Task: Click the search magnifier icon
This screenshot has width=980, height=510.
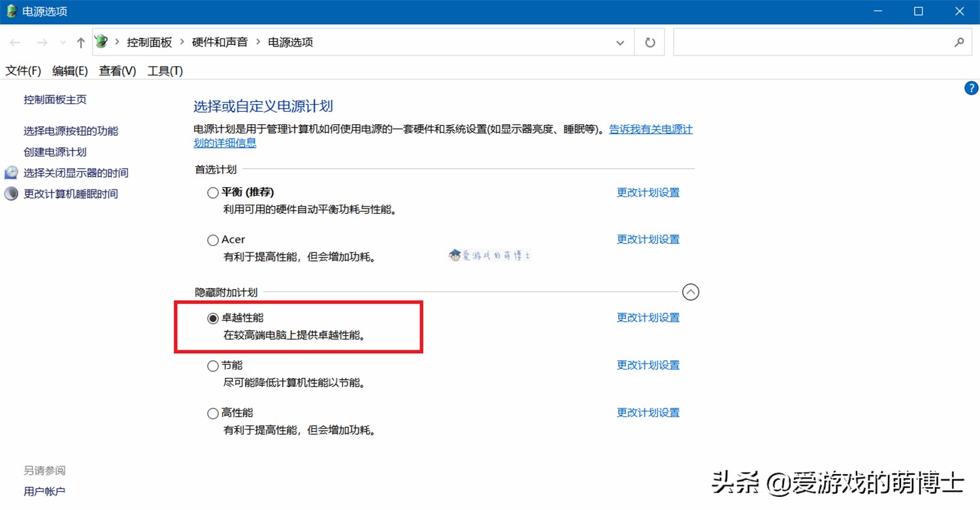Action: pyautogui.click(x=959, y=42)
